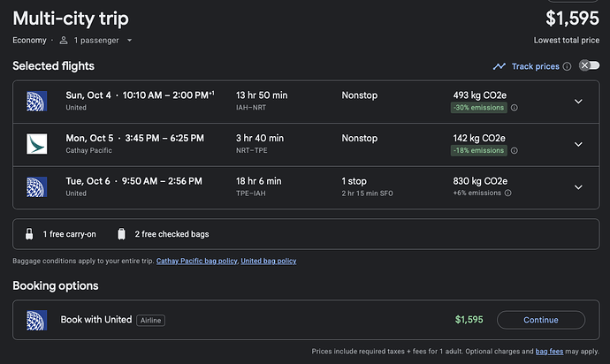Image resolution: width=610 pixels, height=364 pixels.
Task: Click the 'NRT–TPE' route text
Action: click(251, 150)
